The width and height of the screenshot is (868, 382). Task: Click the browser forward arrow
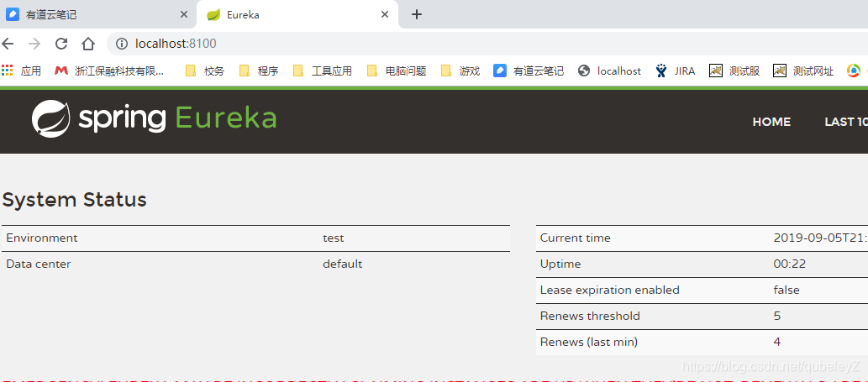tap(34, 44)
